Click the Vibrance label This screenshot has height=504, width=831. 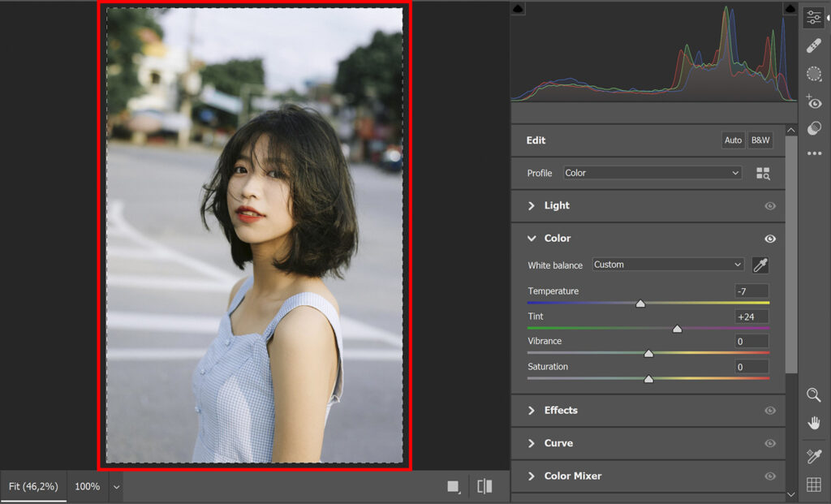pyautogui.click(x=545, y=342)
